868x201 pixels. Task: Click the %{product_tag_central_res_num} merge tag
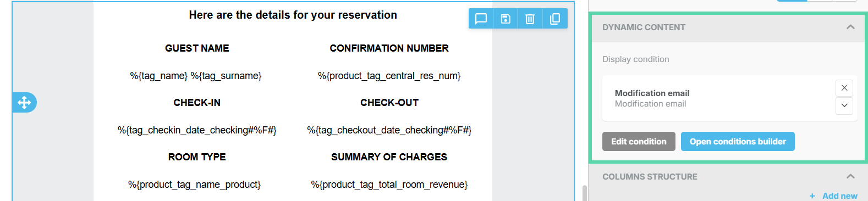pyautogui.click(x=389, y=76)
